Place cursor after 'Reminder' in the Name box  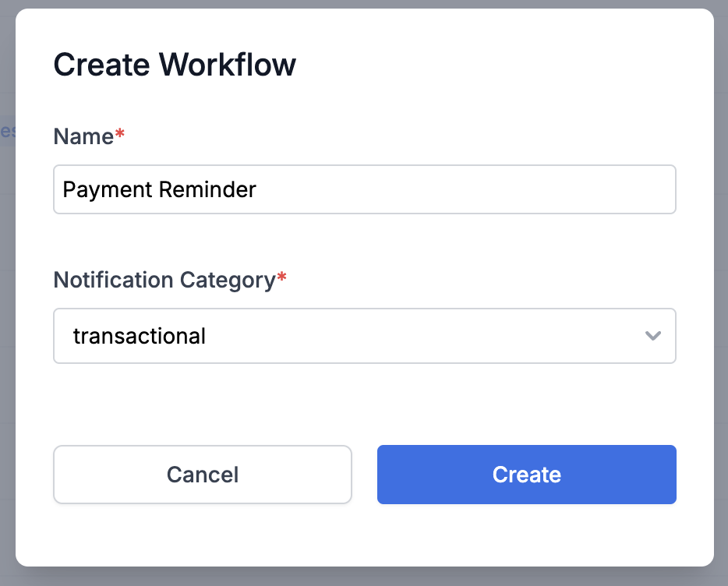[x=258, y=190]
